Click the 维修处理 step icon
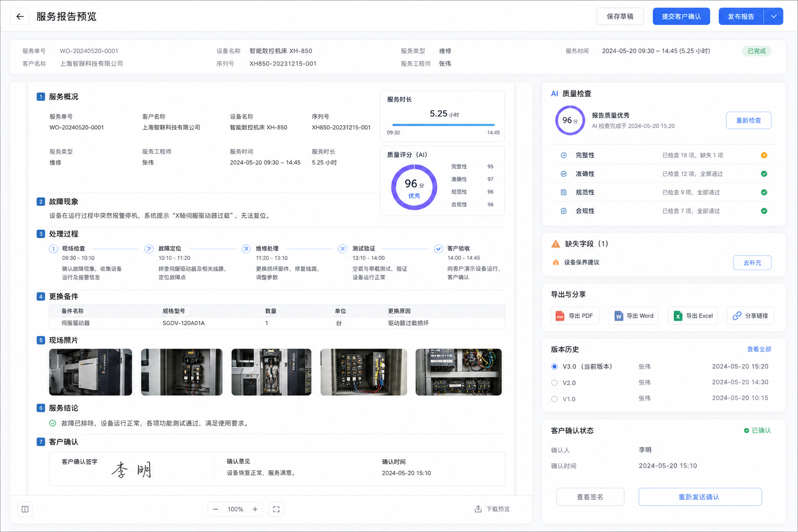798x532 pixels. click(x=246, y=249)
